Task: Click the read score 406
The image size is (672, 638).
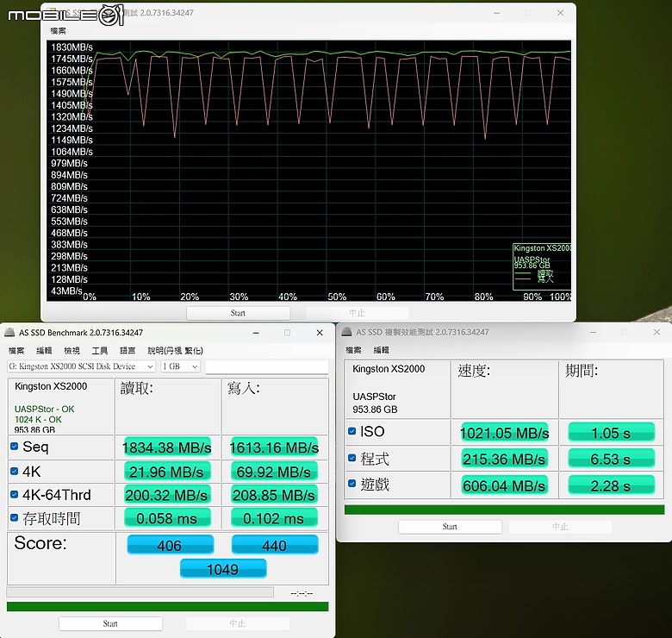Action: pos(170,545)
